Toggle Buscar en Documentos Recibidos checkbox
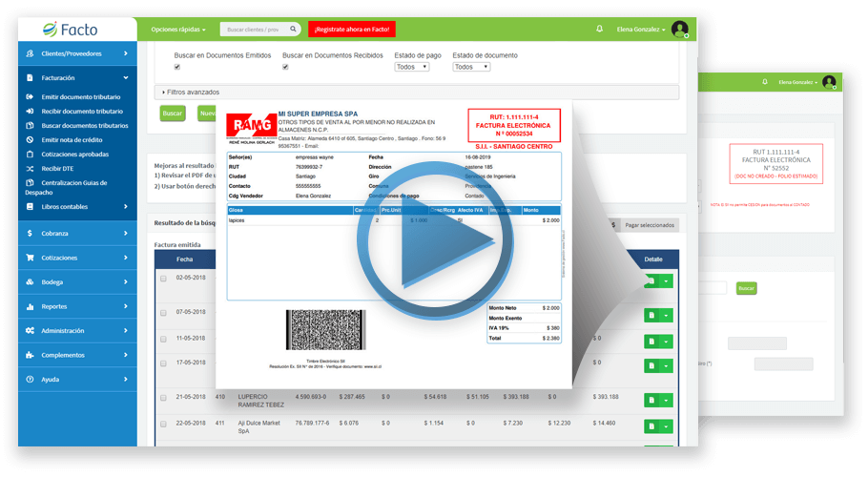The width and height of the screenshot is (868, 477). tap(285, 68)
